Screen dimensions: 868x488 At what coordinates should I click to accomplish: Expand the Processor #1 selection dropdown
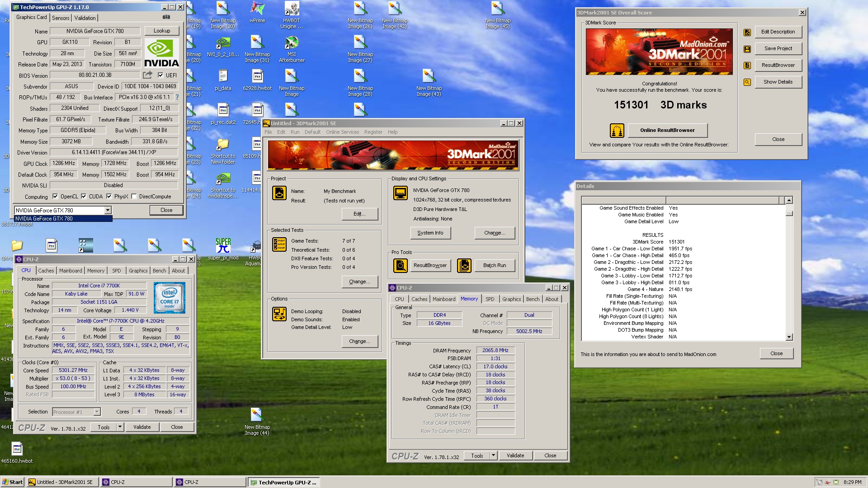97,412
